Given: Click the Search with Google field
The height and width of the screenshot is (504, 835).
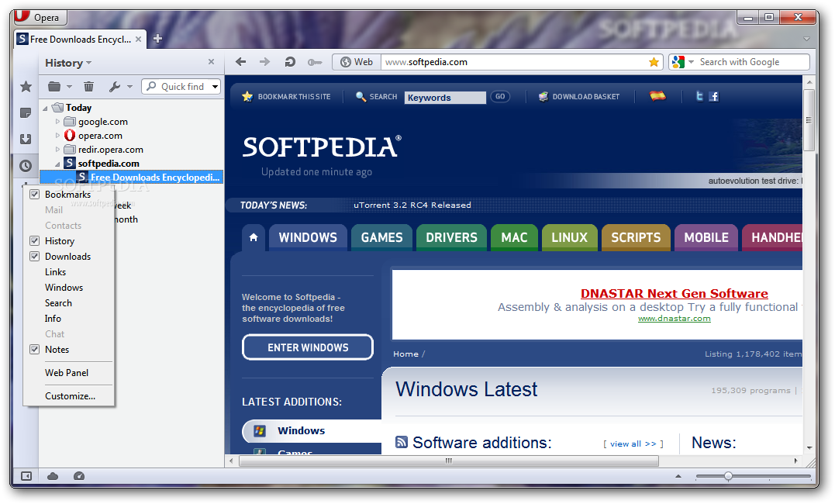Looking at the screenshot, I should click(753, 62).
